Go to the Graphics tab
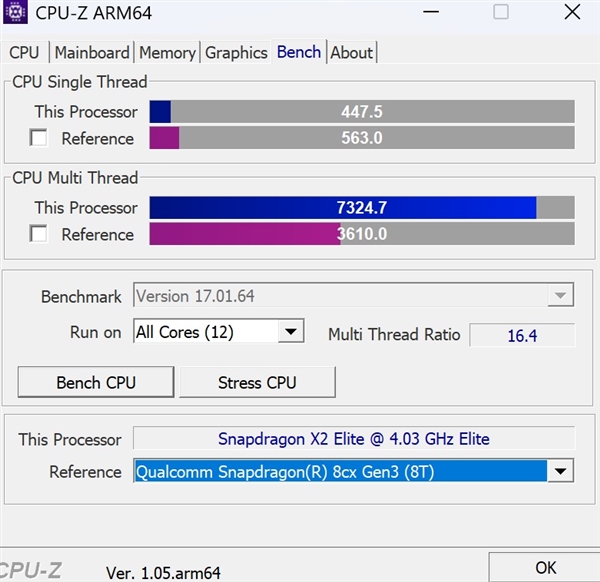This screenshot has width=600, height=582. click(x=236, y=52)
